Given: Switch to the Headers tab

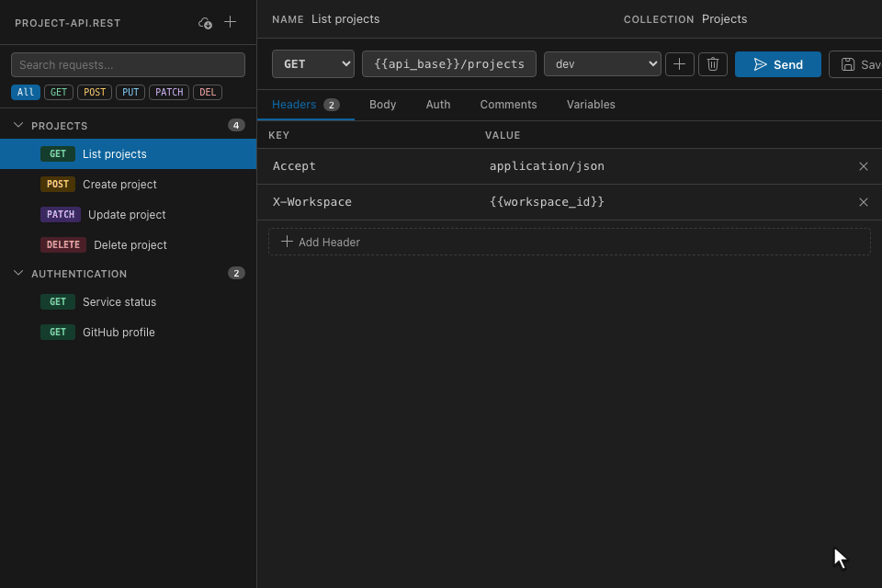Looking at the screenshot, I should coord(305,105).
